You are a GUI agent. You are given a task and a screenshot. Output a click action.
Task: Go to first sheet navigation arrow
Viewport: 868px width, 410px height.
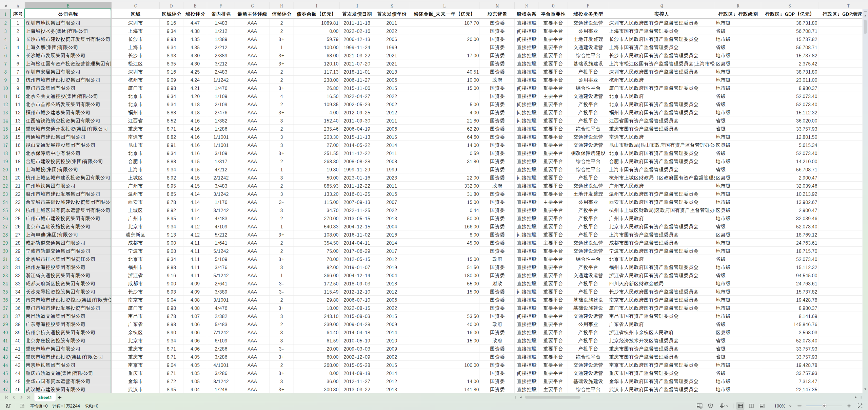tap(6, 397)
